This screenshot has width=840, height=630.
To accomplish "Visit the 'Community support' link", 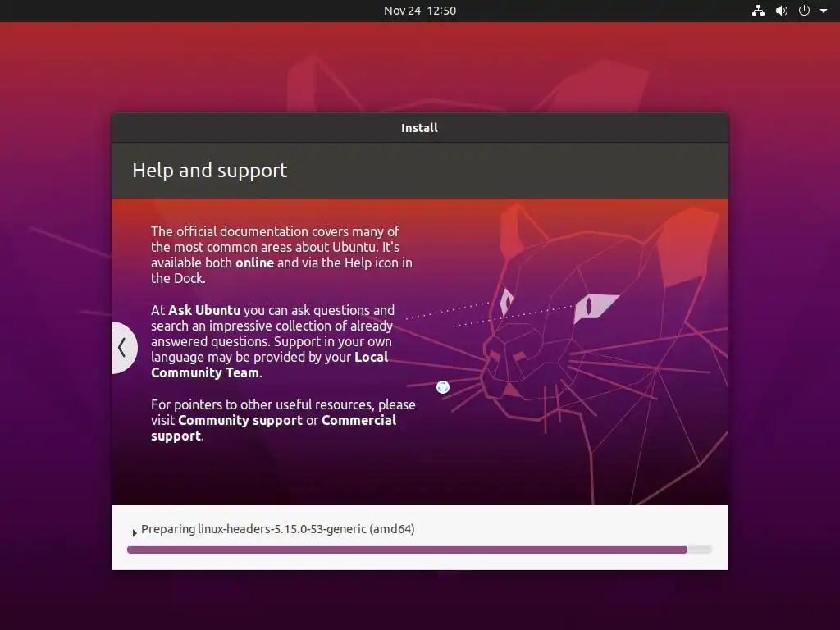I will (x=240, y=420).
